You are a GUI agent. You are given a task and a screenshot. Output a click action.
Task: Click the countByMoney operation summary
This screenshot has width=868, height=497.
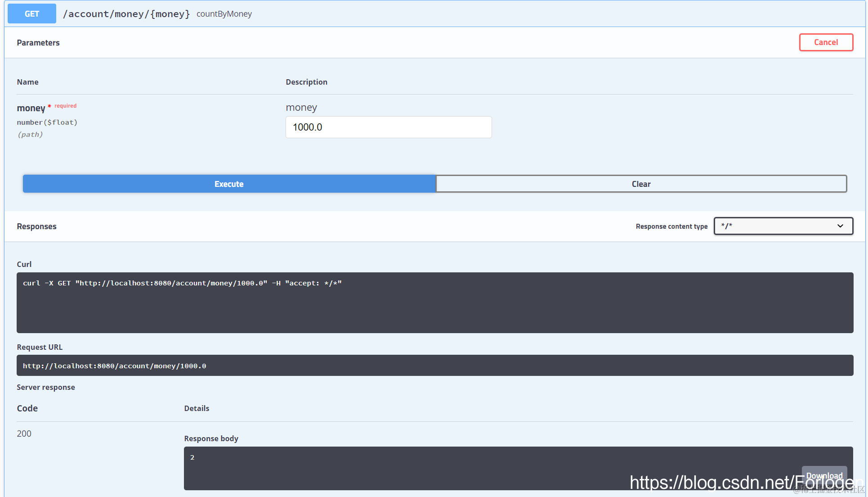[x=224, y=14]
